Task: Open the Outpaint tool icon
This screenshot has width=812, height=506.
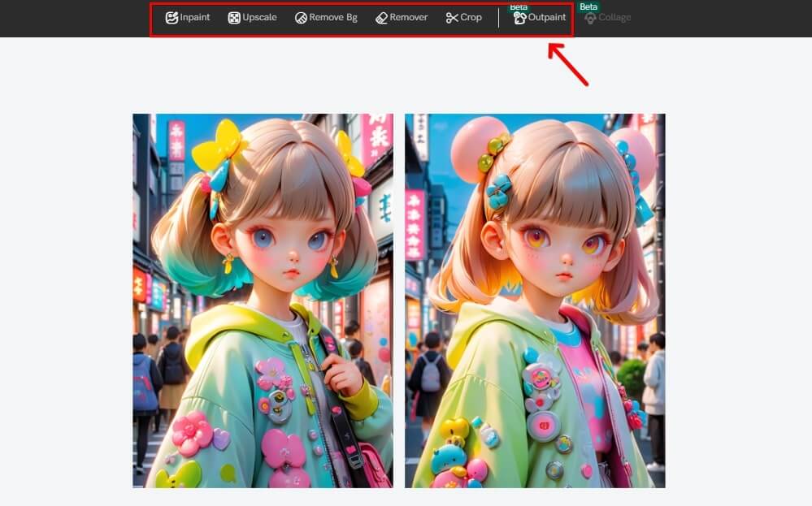Action: click(x=519, y=18)
